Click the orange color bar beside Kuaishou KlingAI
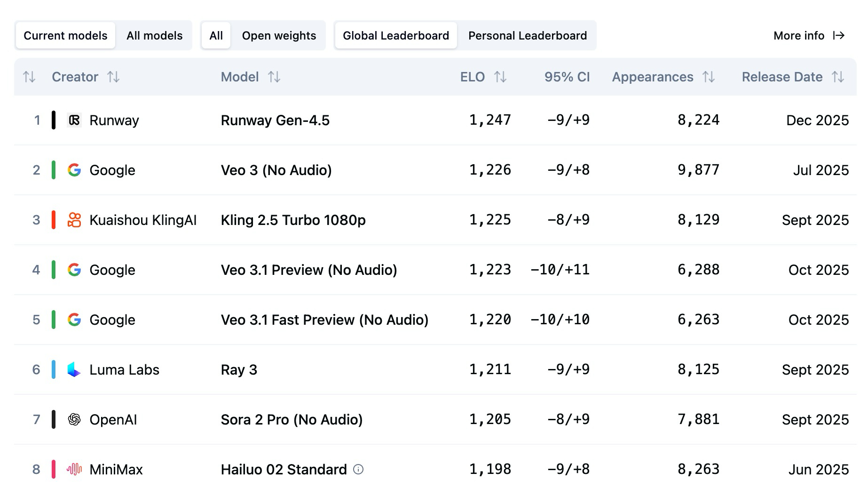 54,220
